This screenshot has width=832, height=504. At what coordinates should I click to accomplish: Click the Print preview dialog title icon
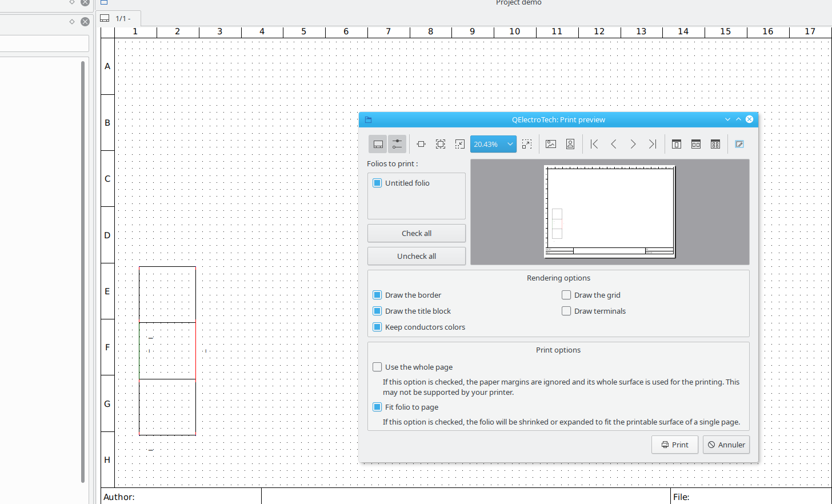pyautogui.click(x=369, y=119)
